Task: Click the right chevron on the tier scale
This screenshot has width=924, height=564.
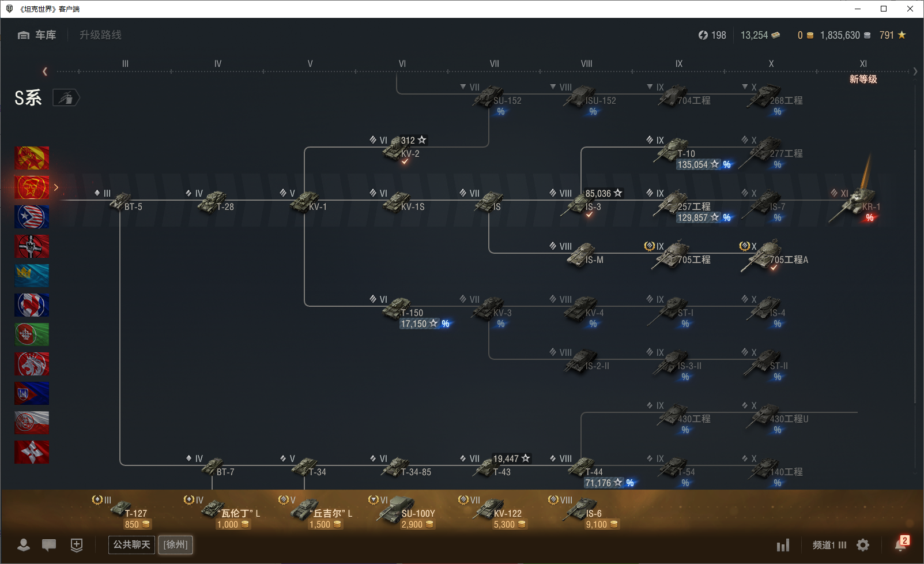Action: [x=915, y=72]
